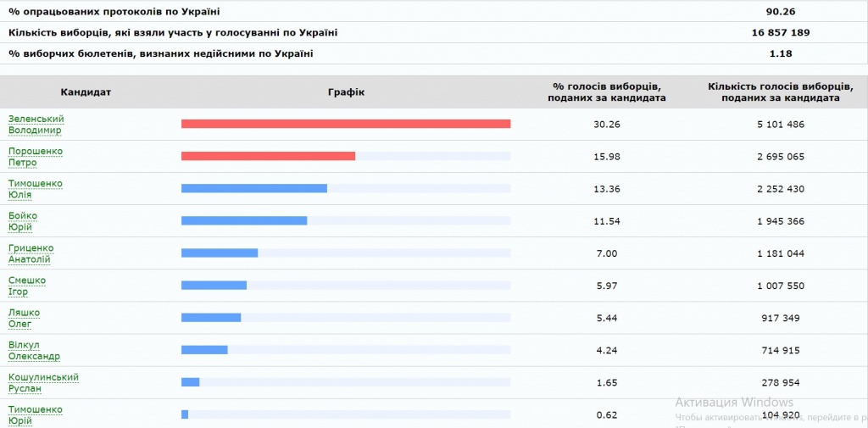Click the Графік column header
The height and width of the screenshot is (428, 868).
click(x=346, y=92)
